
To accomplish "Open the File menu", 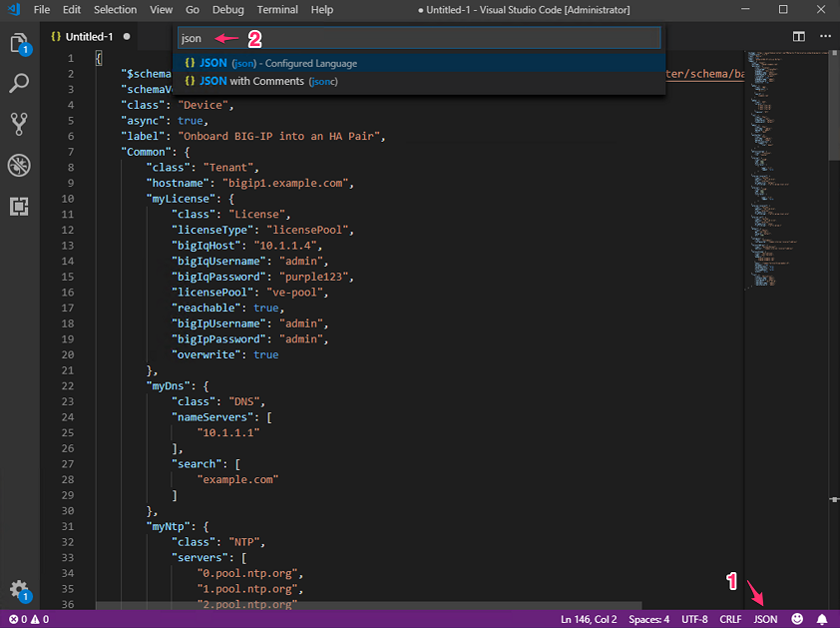I will [41, 10].
